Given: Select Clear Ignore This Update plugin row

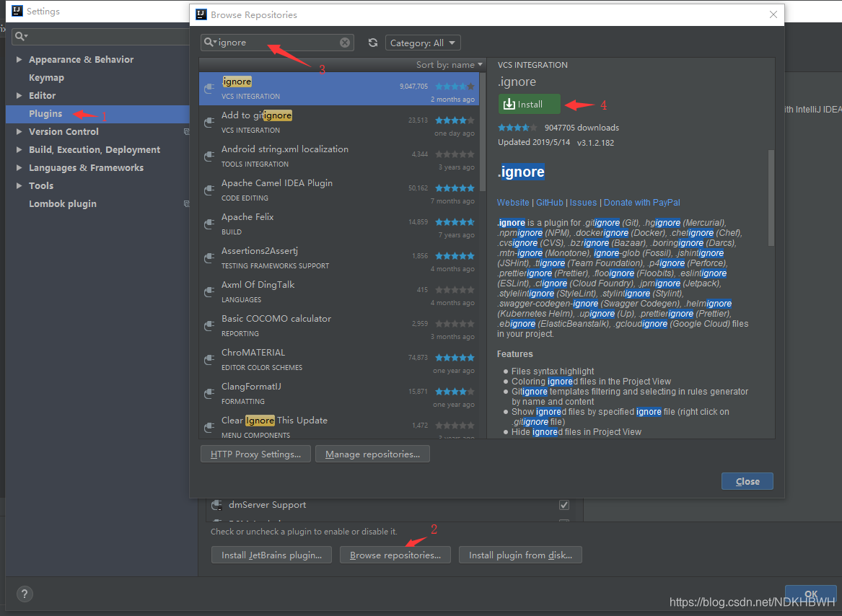Looking at the screenshot, I should [339, 425].
